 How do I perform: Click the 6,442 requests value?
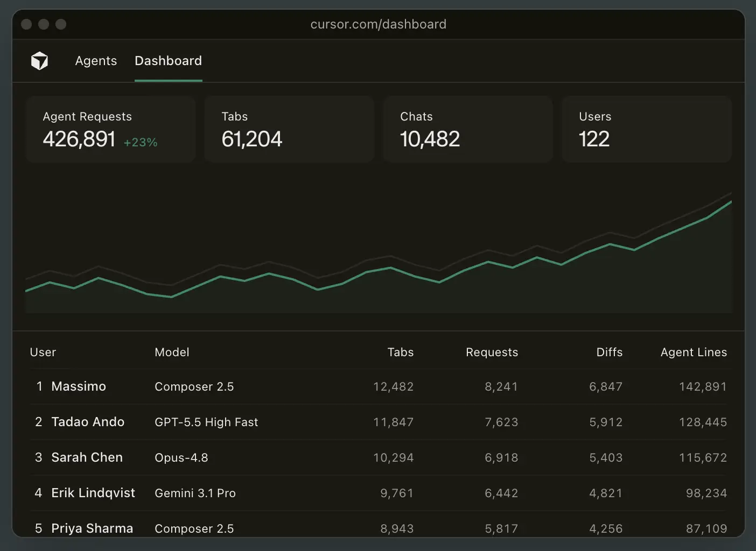click(x=501, y=493)
